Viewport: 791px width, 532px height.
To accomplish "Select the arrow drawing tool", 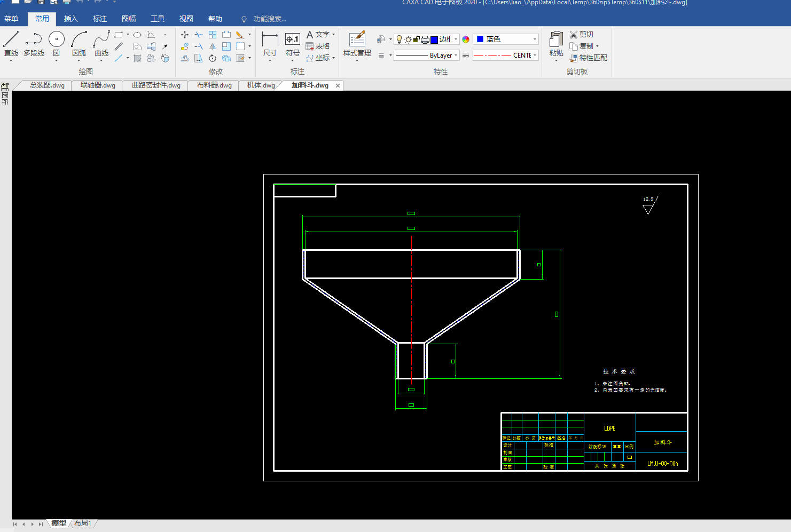I will click(165, 46).
